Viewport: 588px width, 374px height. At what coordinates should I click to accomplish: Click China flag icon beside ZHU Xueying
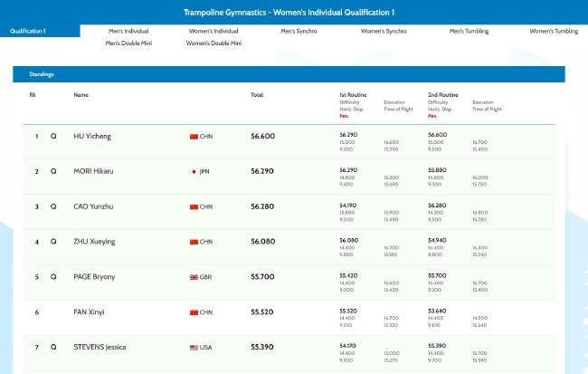pos(194,242)
